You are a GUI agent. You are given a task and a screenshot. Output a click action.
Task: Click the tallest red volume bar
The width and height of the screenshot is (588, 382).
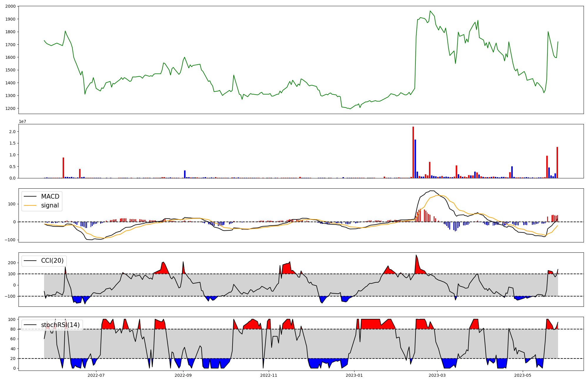[413, 153]
